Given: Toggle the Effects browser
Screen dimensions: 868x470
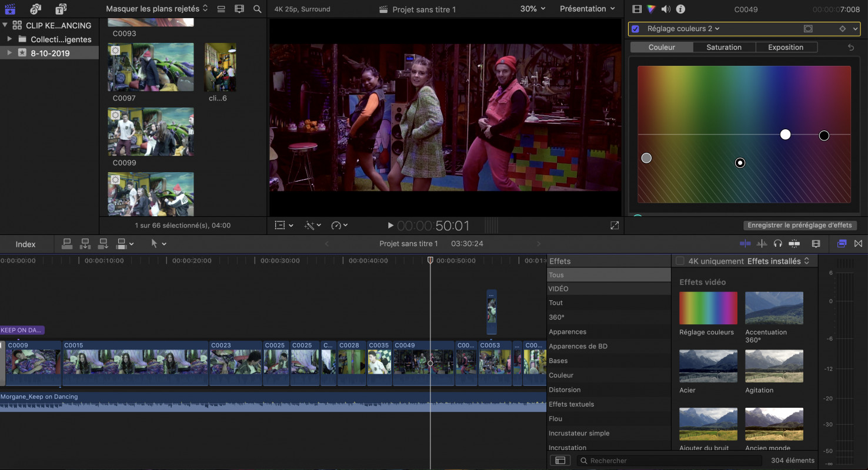Looking at the screenshot, I should [x=842, y=243].
